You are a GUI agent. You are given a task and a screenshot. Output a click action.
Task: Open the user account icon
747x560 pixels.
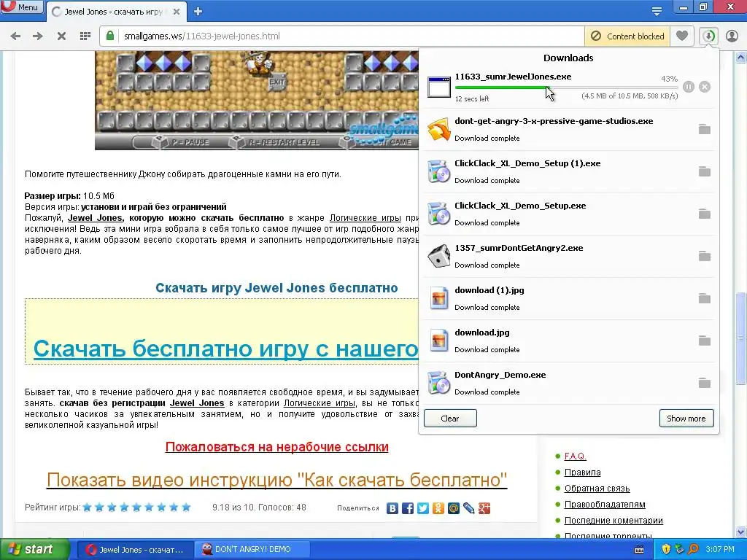[732, 36]
